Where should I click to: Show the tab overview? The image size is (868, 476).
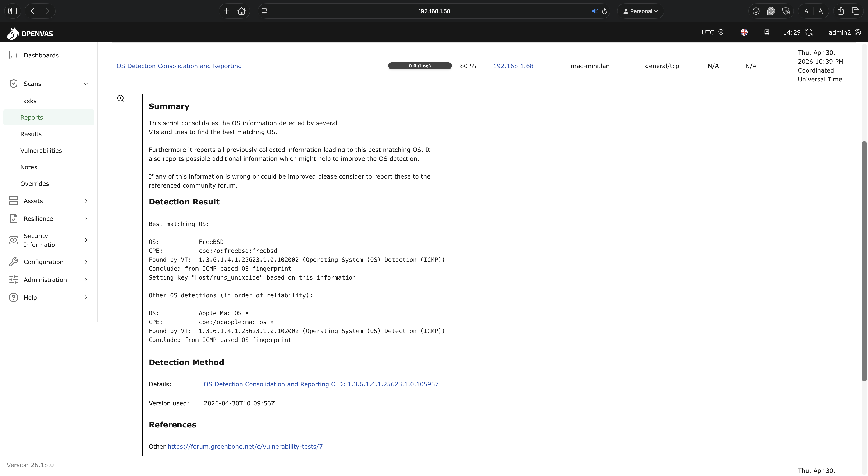tap(855, 11)
